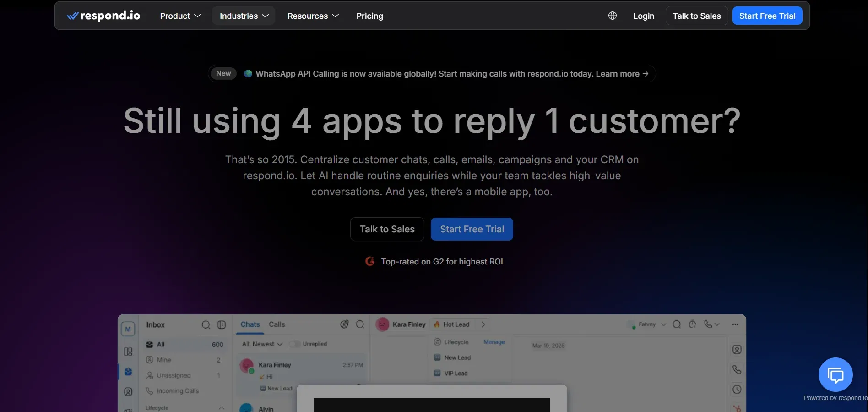The width and height of the screenshot is (868, 412).
Task: Click Talk to Sales in navbar
Action: pos(697,16)
